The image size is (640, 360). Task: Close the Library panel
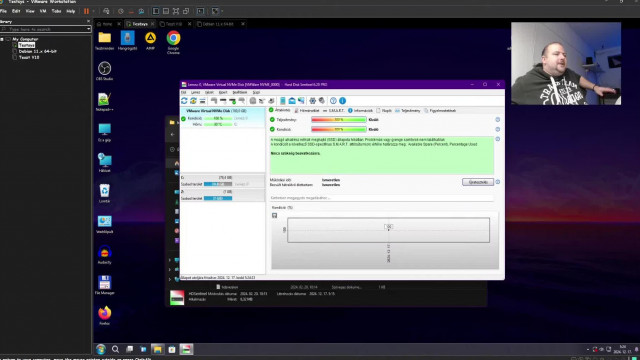coord(89,21)
